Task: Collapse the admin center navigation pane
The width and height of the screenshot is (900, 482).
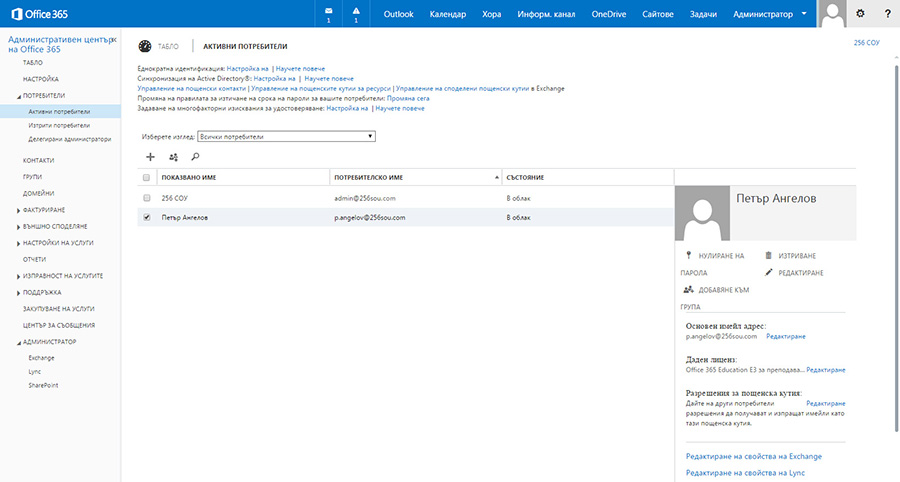Action: 114,40
